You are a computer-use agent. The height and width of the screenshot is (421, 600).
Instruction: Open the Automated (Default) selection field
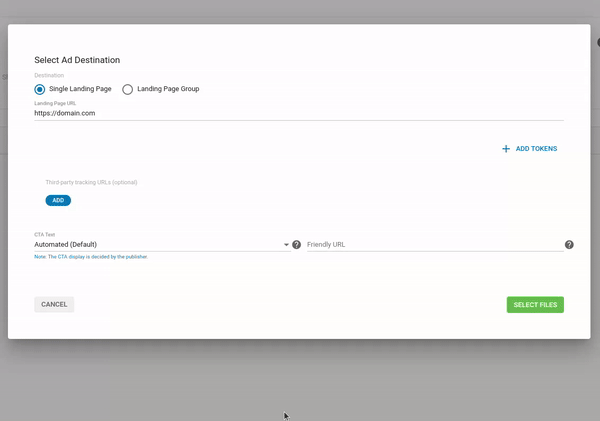point(150,245)
